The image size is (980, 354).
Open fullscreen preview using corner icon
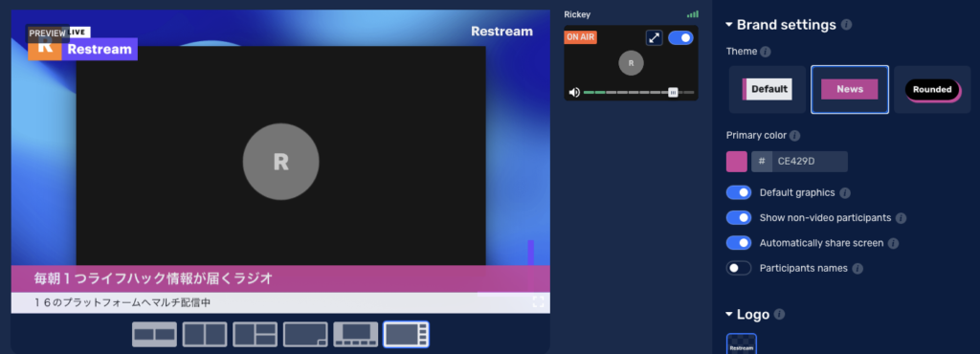(538, 302)
